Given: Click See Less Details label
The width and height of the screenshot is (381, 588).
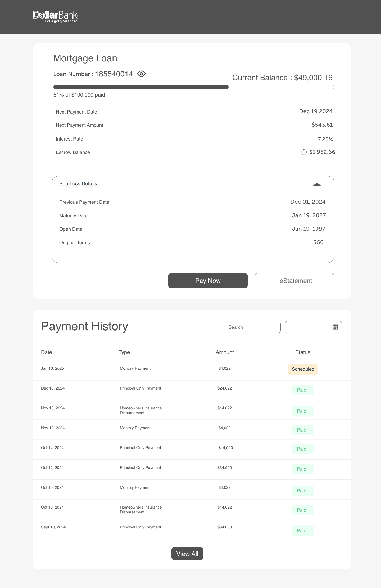Looking at the screenshot, I should tap(78, 184).
